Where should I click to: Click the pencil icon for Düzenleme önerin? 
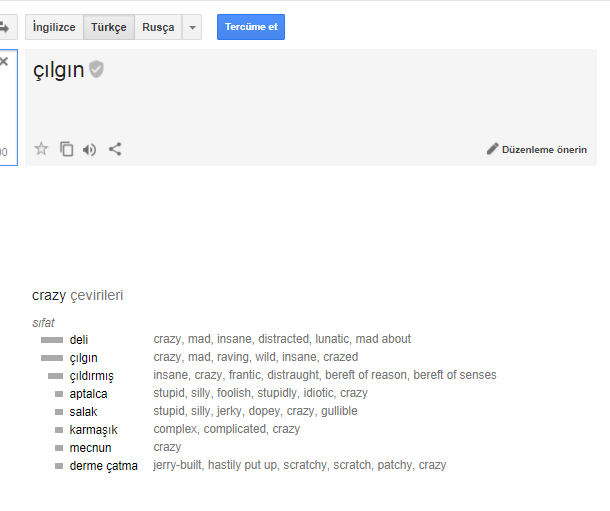[x=492, y=149]
